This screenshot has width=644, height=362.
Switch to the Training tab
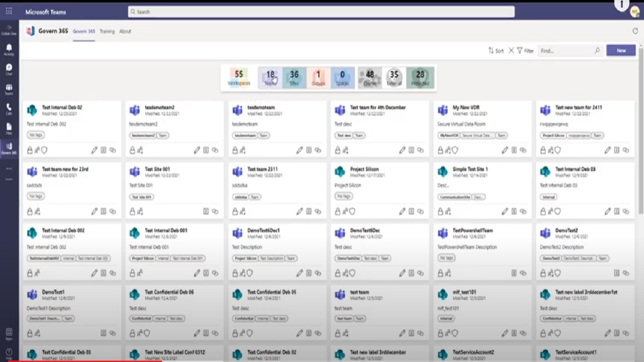107,31
